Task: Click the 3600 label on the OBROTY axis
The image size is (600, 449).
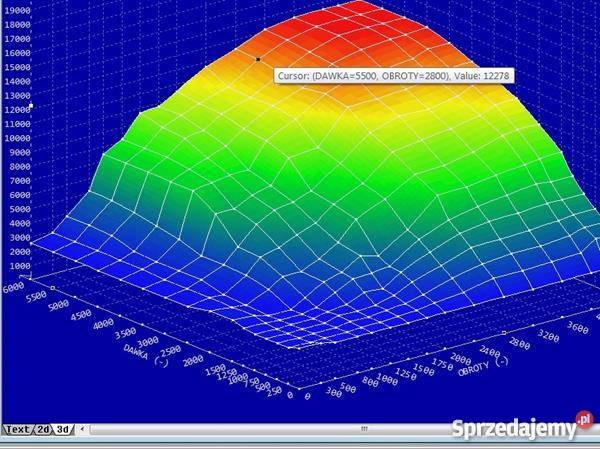Action: click(577, 328)
